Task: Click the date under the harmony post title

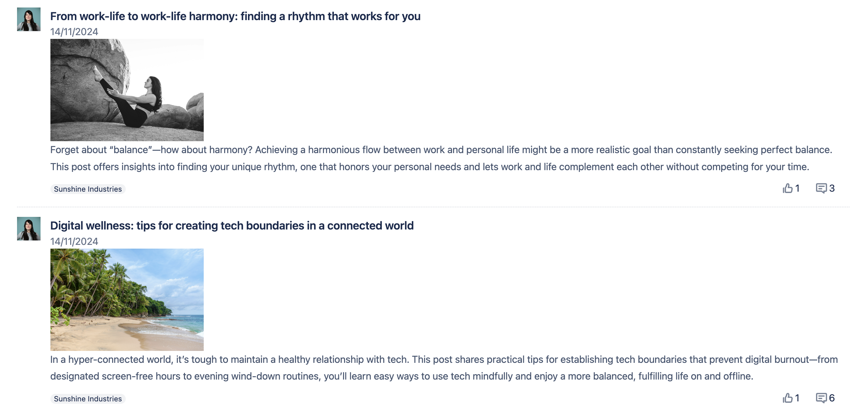Action: pyautogui.click(x=74, y=32)
